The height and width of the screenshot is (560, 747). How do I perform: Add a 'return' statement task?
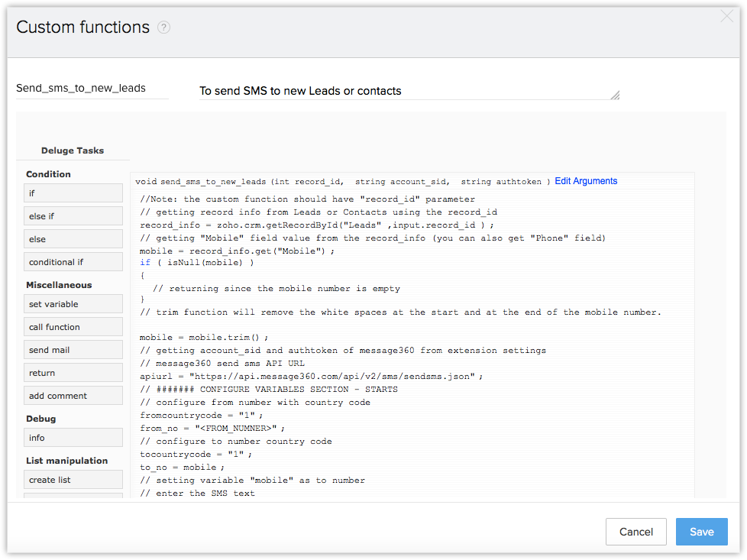[73, 373]
